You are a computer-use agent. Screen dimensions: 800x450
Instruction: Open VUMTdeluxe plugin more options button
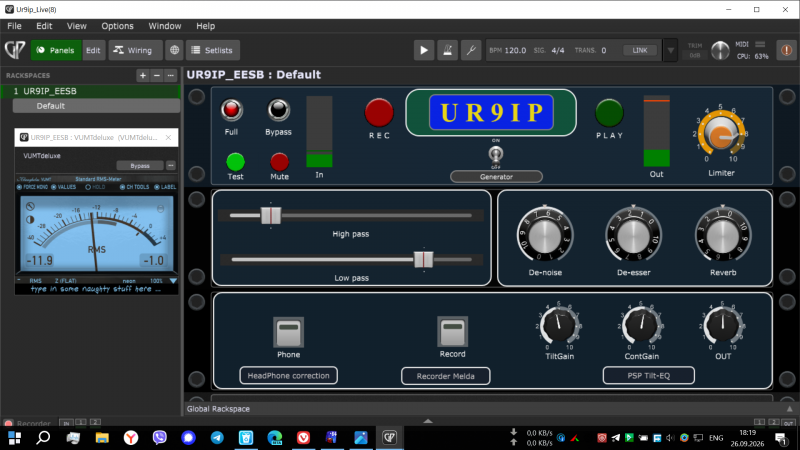click(x=171, y=166)
